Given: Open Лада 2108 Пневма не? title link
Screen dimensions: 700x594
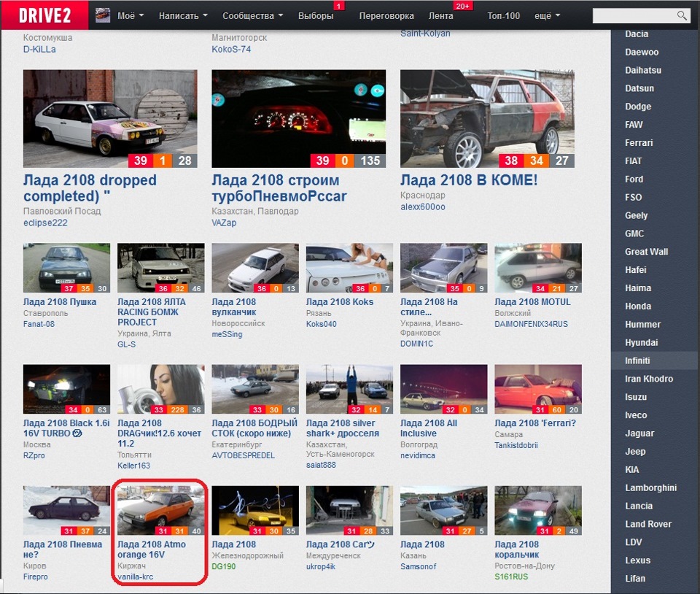Looking at the screenshot, I should [x=63, y=549].
